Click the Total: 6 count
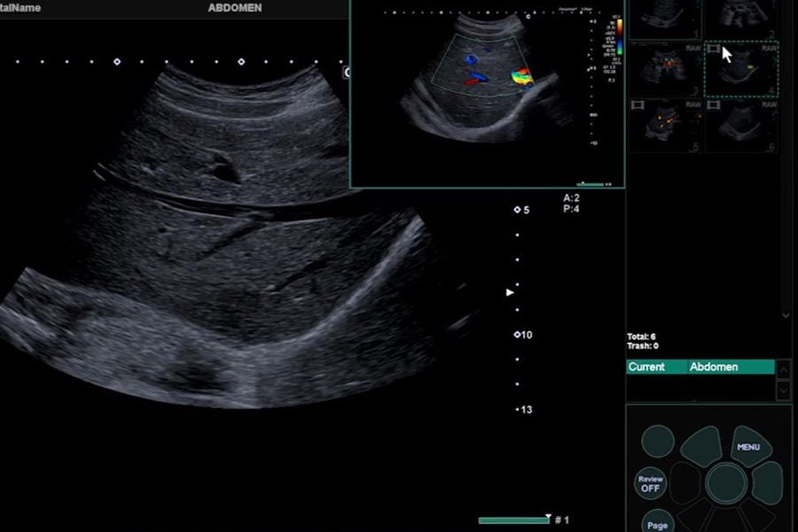Screen dimensions: 798x532 coord(641,337)
